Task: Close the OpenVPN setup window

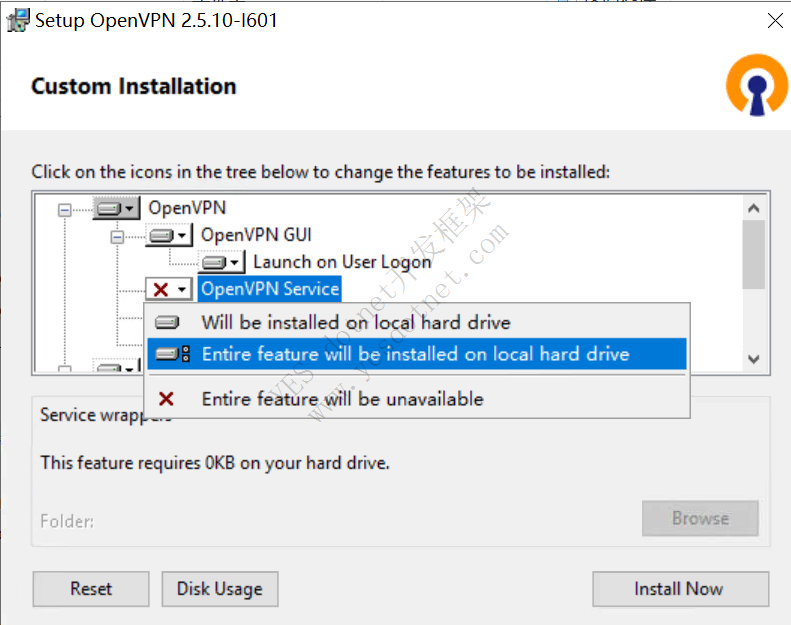Action: click(x=775, y=21)
